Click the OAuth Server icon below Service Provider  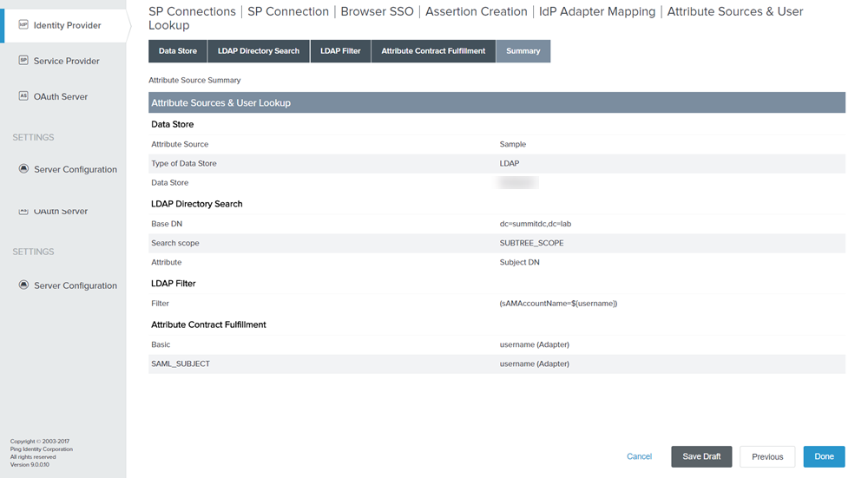pos(23,96)
